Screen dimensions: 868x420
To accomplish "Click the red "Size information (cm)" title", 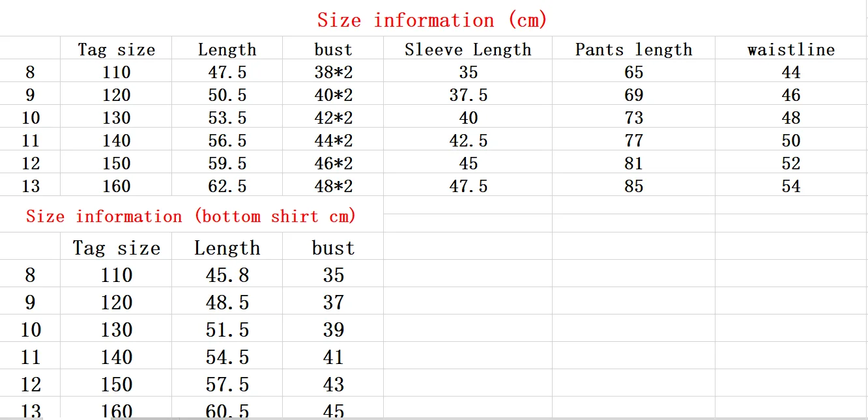I will pos(432,20).
